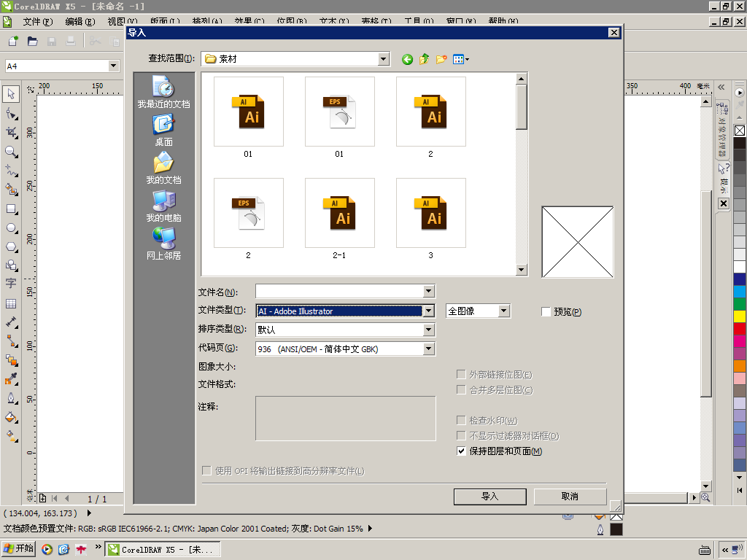Click the New document toolbar icon
Screen dimensions: 747x560
point(13,42)
